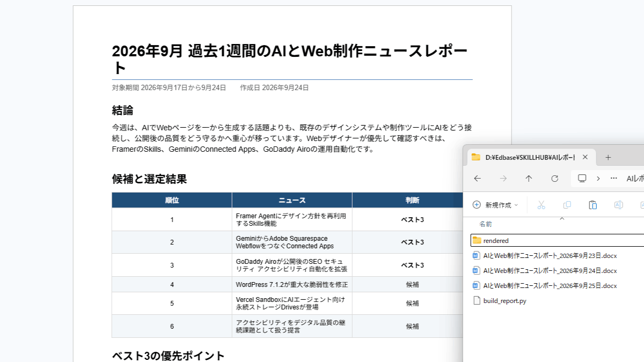Refresh the Explorer folder view
The image size is (644, 362).
click(554, 179)
